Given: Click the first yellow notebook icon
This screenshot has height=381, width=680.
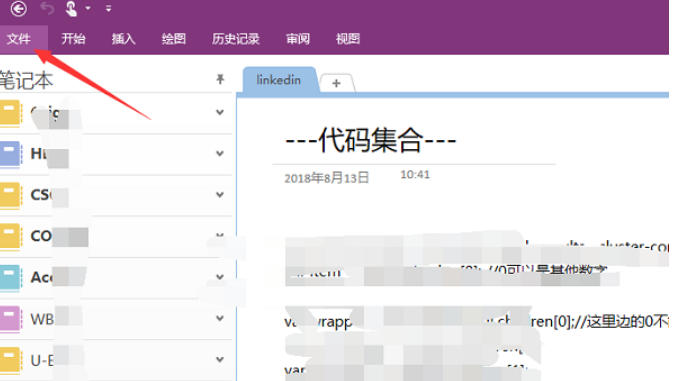Looking at the screenshot, I should coord(11,113).
